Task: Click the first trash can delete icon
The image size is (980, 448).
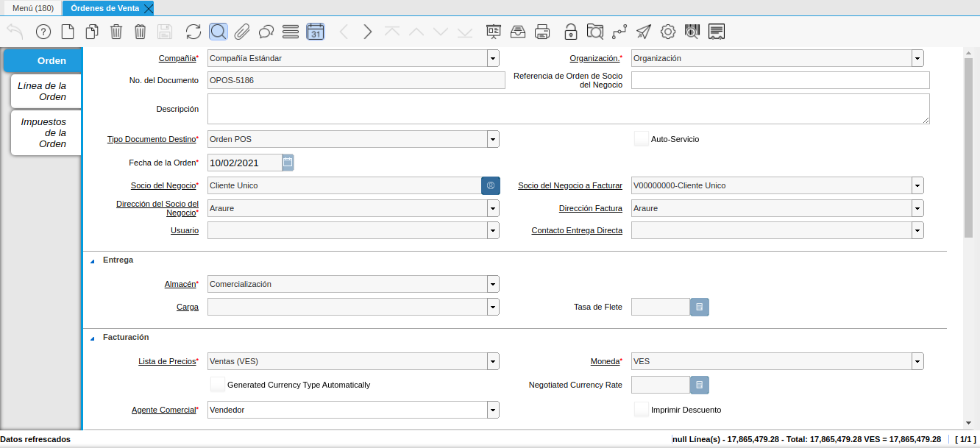Action: pyautogui.click(x=116, y=32)
